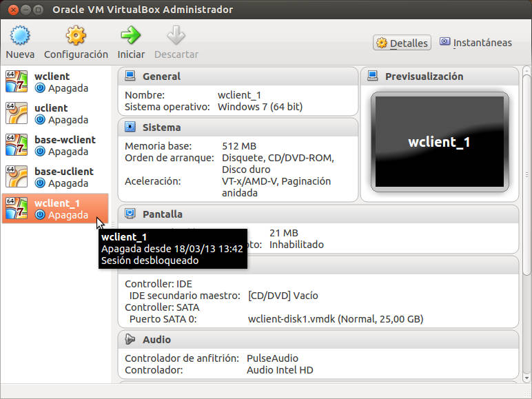532x399 pixels.
Task: Click the Detalles gear icon
Action: pyautogui.click(x=382, y=43)
